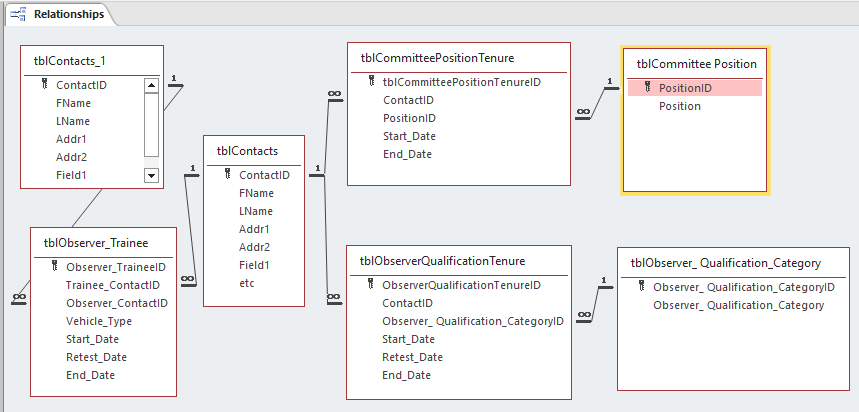This screenshot has height=412, width=859.
Task: Click the tblObserver_Trainee table title
Action: [96, 242]
